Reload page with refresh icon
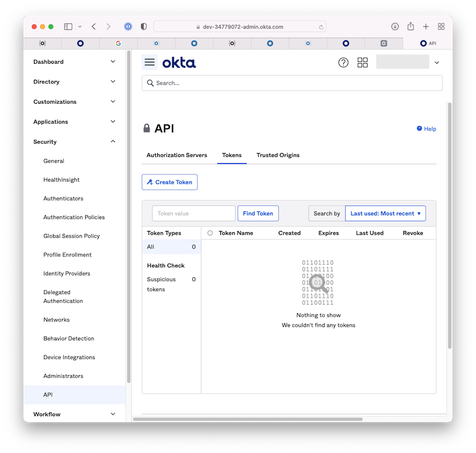476x453 pixels. [321, 27]
